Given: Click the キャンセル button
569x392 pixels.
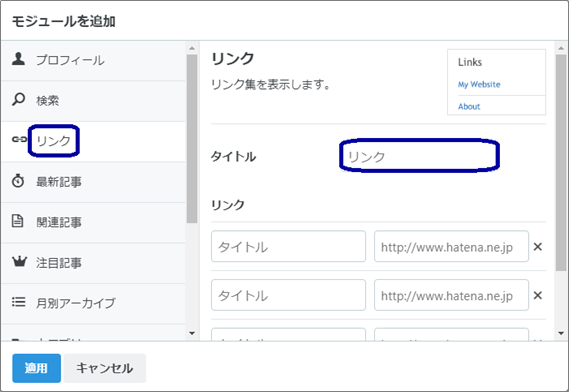Looking at the screenshot, I should pyautogui.click(x=105, y=368).
